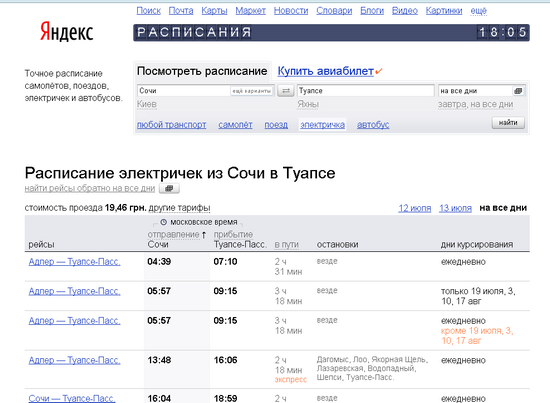Screen dimensions: 550x403
Task: Select электричка transport filter
Action: (x=322, y=125)
